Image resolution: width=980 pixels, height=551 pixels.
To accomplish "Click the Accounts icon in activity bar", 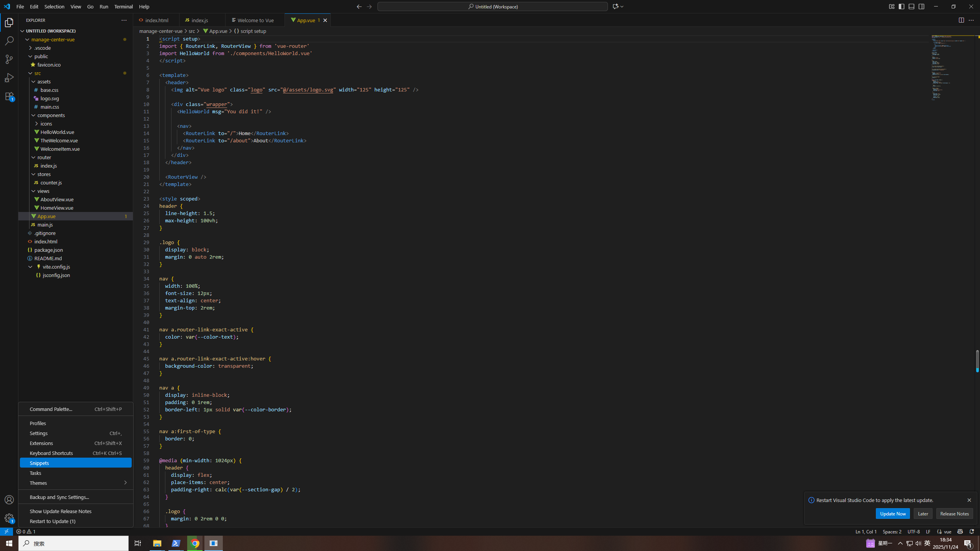I will point(9,500).
